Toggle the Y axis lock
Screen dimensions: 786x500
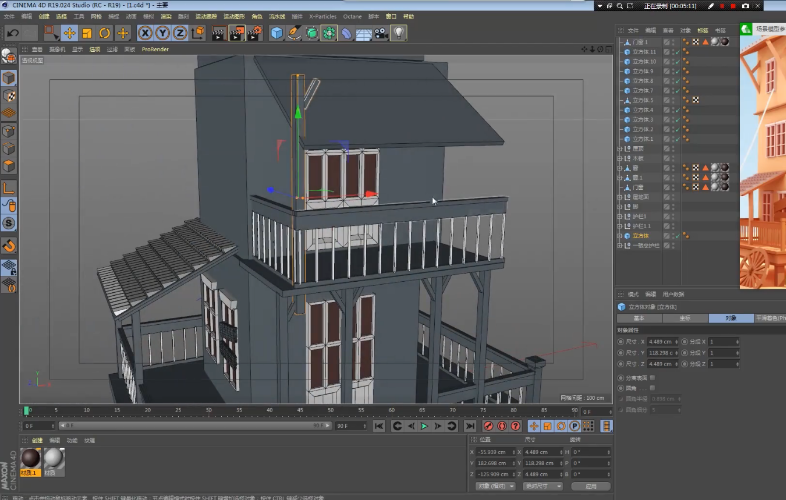pyautogui.click(x=162, y=33)
